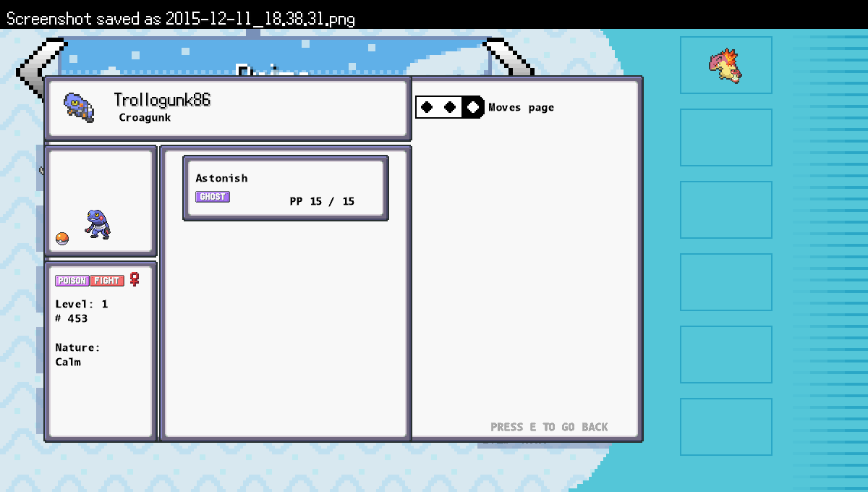Click the POISON type badge
This screenshot has height=492, width=868.
pyautogui.click(x=72, y=281)
